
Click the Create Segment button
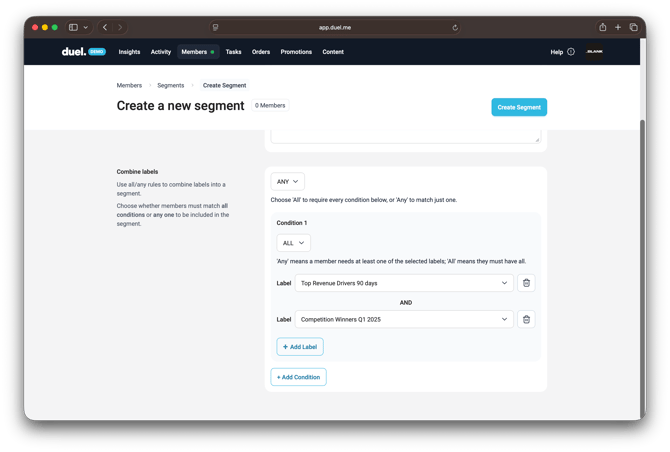click(x=519, y=107)
